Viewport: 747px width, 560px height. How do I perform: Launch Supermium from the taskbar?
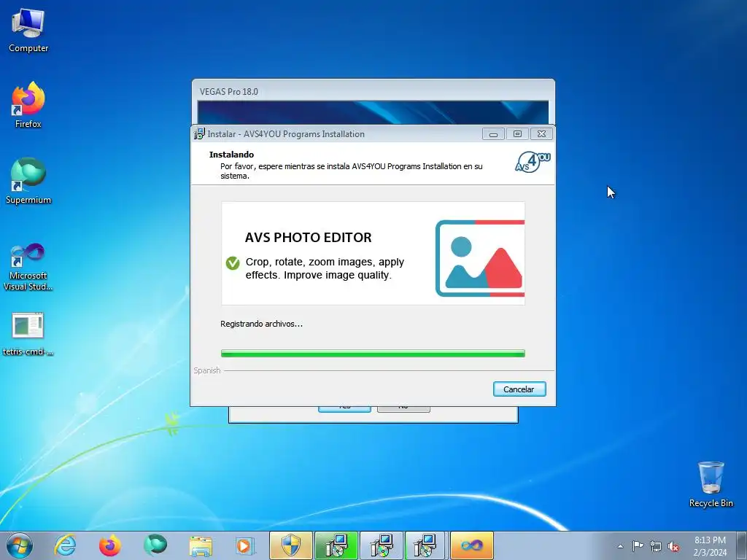pyautogui.click(x=155, y=545)
